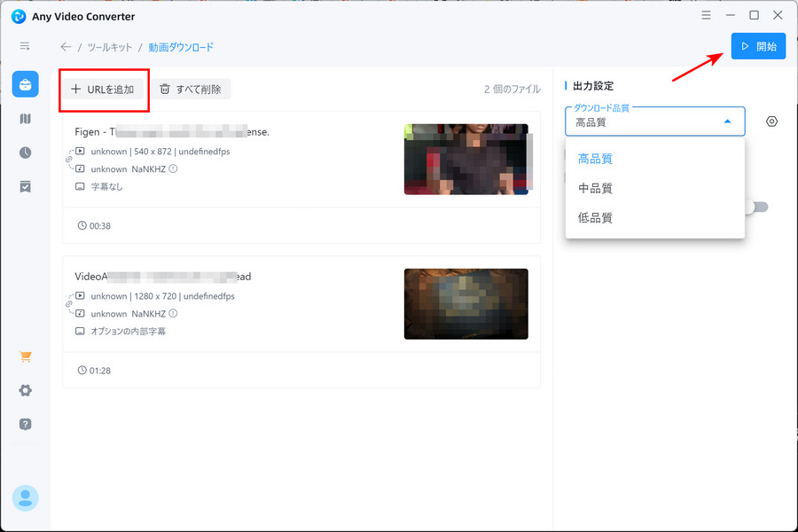Click subtitle icon beside 字幕なし
The image size is (798, 532).
80,186
